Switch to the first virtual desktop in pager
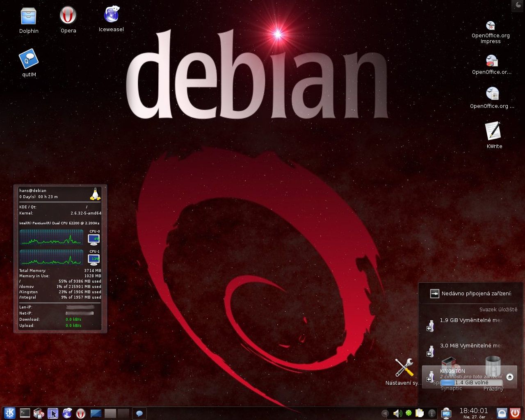Screen dimensions: 525x420 (x=110, y=413)
